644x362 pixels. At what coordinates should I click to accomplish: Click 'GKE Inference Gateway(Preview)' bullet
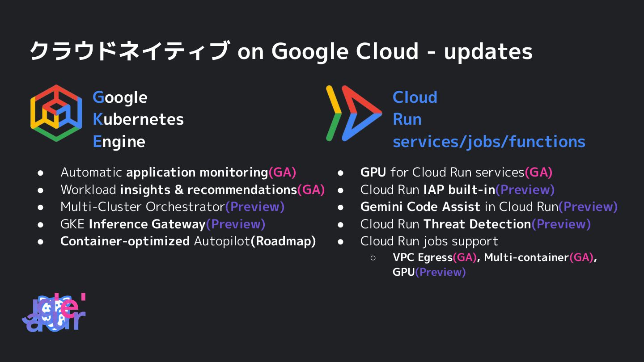point(163,224)
